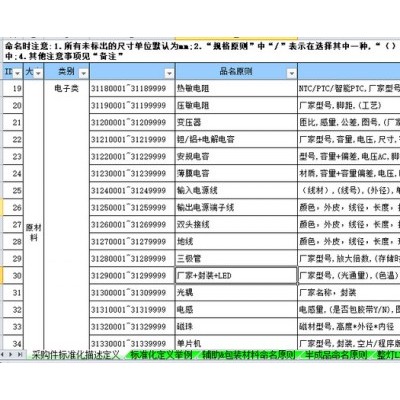Switch to 采购件标准化描述定义 sheet tab
The height and width of the screenshot is (400, 400).
point(75,355)
